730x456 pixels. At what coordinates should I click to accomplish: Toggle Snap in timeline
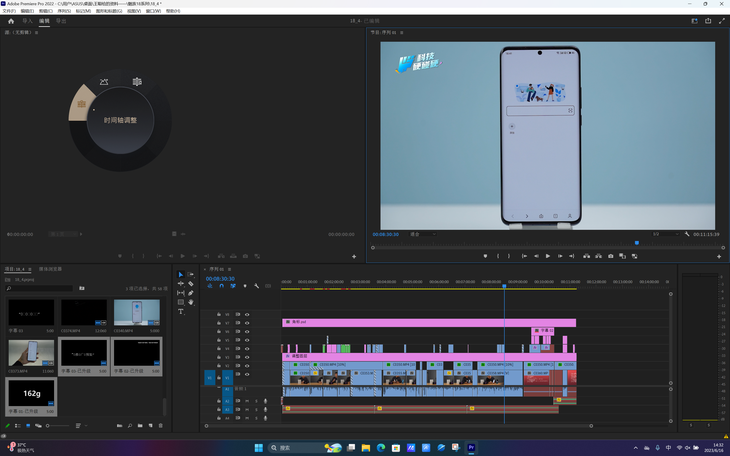[x=222, y=286]
